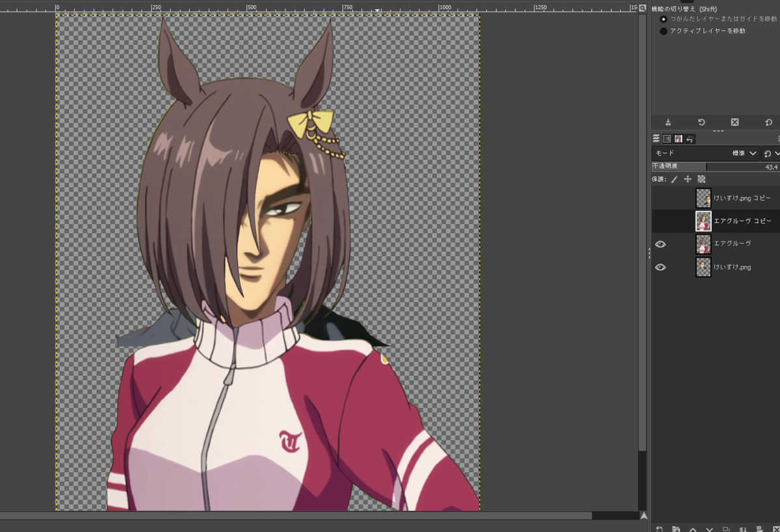Create a new layer

click(659, 529)
